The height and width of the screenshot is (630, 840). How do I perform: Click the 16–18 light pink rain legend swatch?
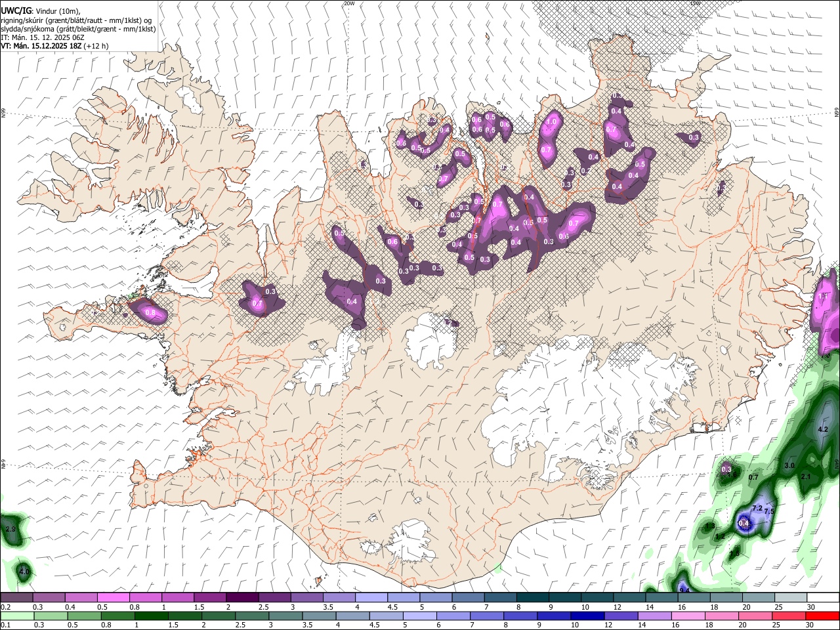(x=688, y=616)
